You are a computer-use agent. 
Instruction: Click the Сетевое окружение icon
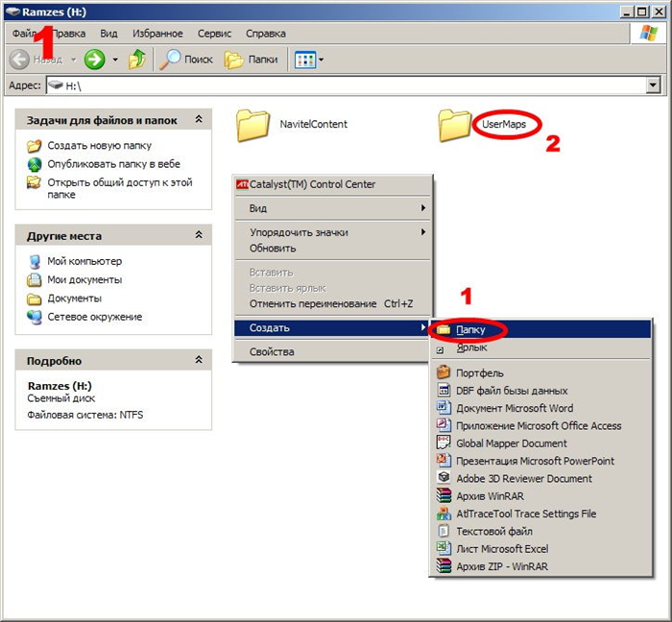(35, 317)
